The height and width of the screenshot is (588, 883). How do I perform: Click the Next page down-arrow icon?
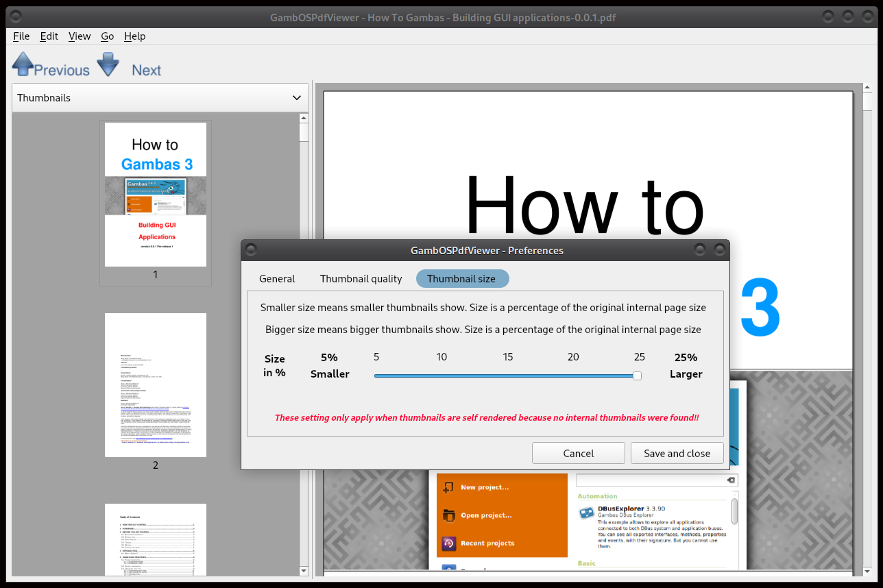pos(108,64)
